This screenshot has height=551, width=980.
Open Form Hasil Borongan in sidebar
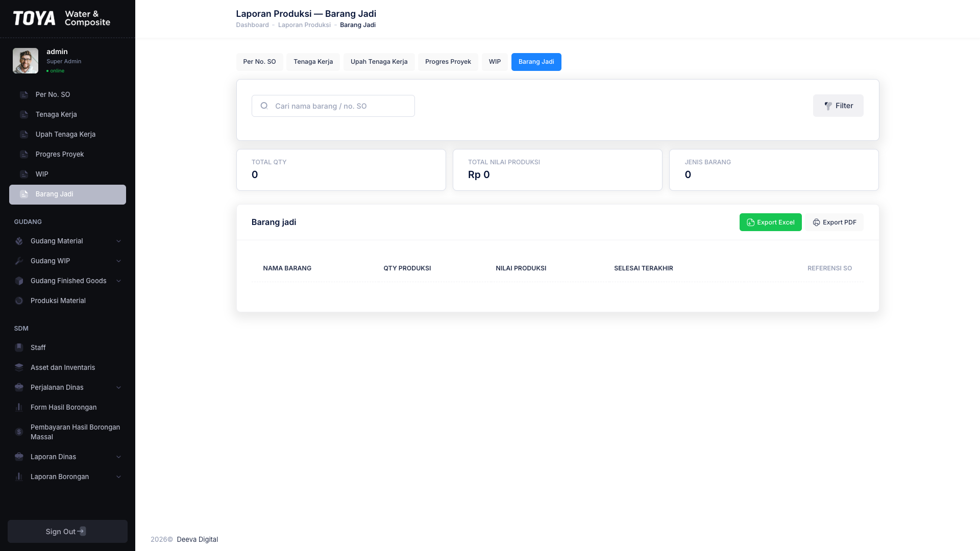click(67, 408)
